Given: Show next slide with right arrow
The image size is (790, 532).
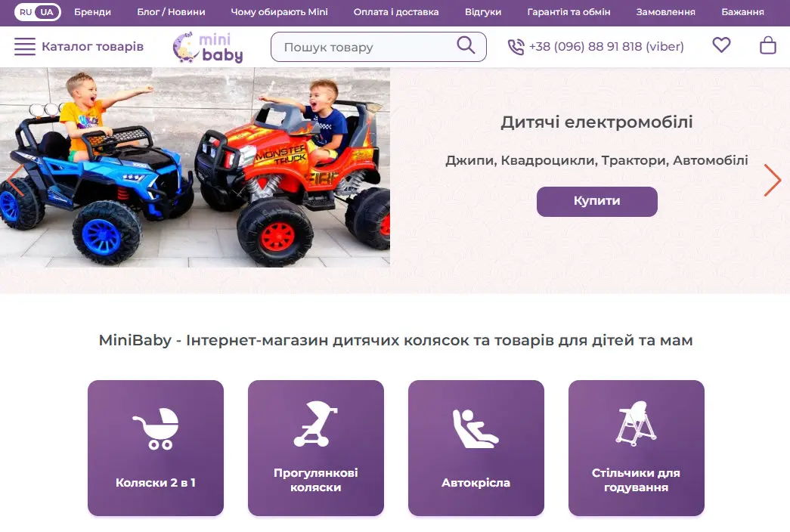Looking at the screenshot, I should coord(773,180).
